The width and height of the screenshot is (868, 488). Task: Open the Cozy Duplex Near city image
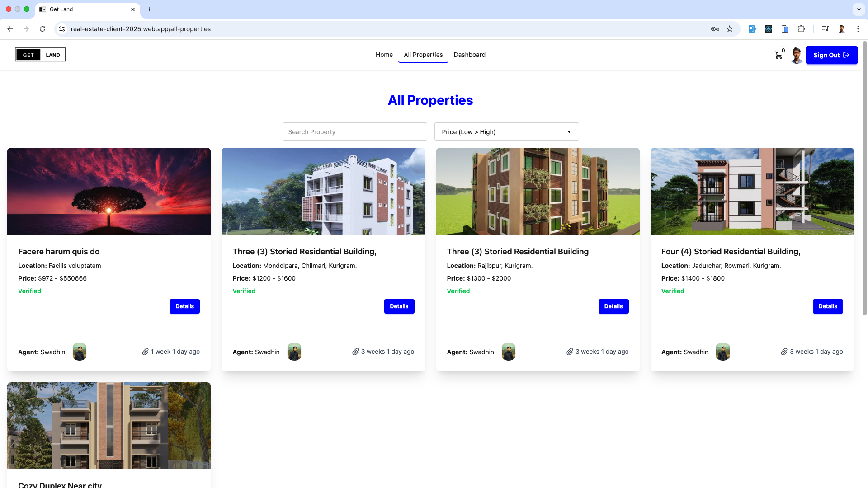(x=109, y=426)
